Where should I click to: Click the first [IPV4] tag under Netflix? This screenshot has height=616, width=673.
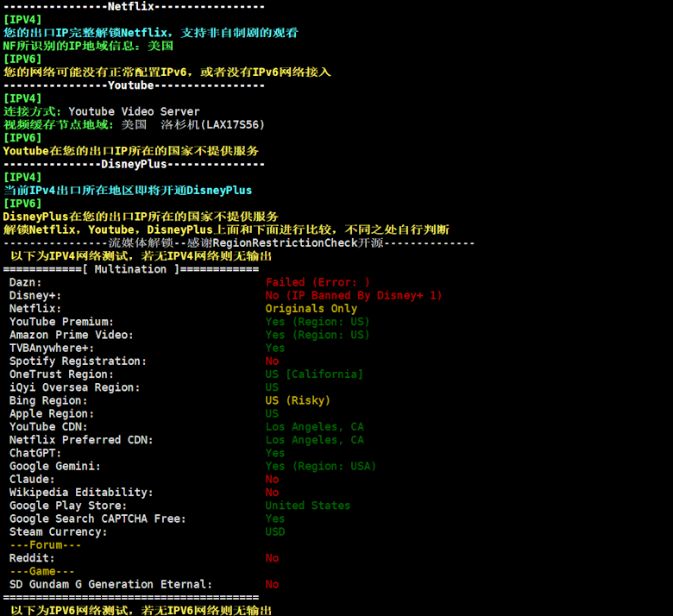(22, 20)
